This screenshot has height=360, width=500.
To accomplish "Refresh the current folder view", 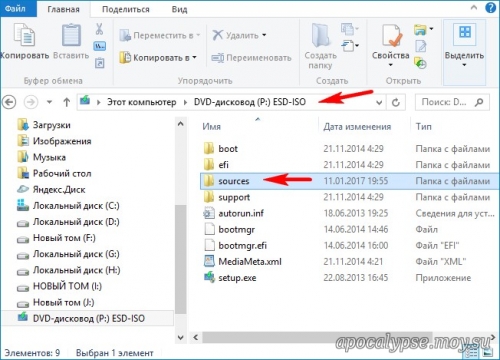I will point(396,102).
